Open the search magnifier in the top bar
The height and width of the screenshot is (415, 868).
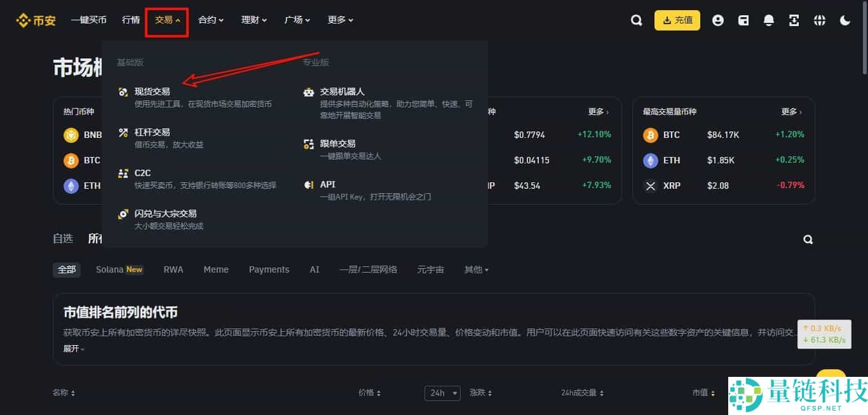click(637, 20)
